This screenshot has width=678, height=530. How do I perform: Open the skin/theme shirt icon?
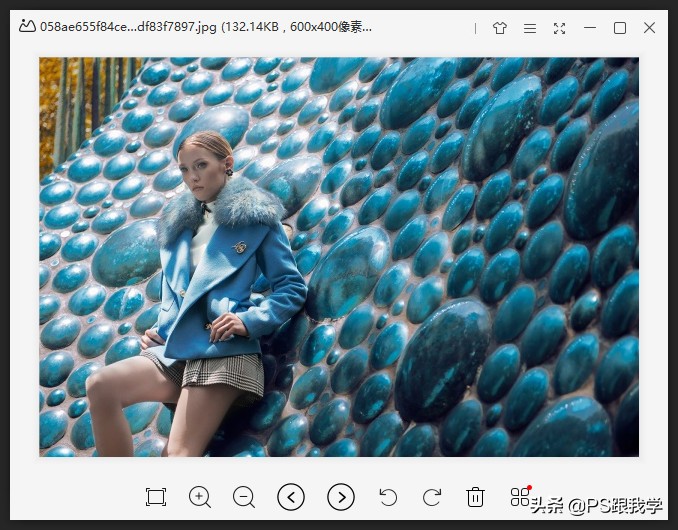500,28
